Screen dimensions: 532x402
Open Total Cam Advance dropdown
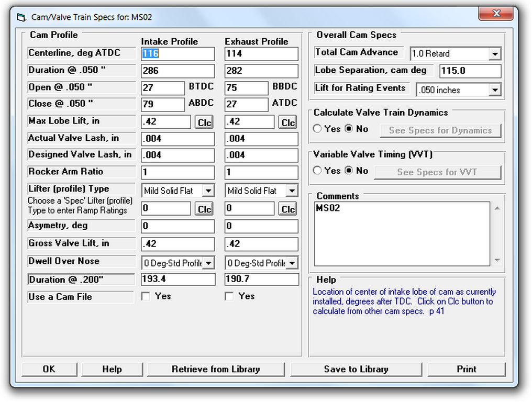point(495,54)
